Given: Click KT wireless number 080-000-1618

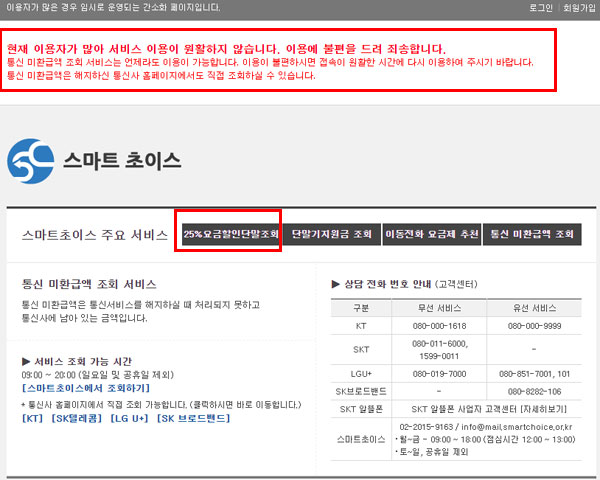Looking at the screenshot, I should click(x=439, y=326).
